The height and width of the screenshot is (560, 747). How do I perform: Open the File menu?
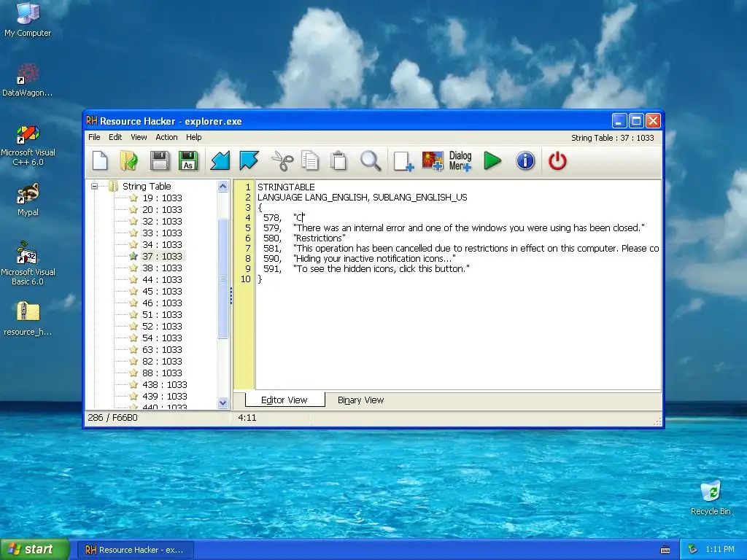pos(94,137)
